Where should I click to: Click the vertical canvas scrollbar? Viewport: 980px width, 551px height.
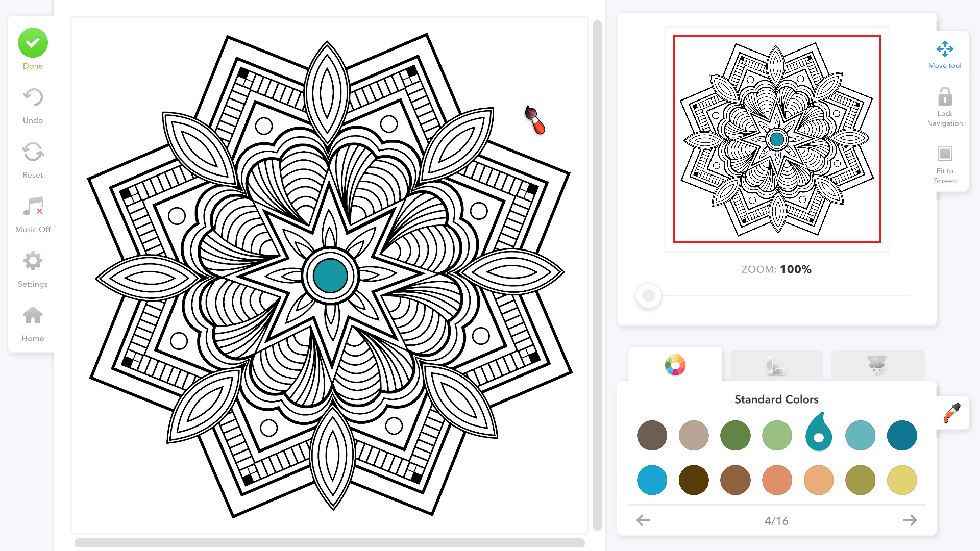pos(597,275)
